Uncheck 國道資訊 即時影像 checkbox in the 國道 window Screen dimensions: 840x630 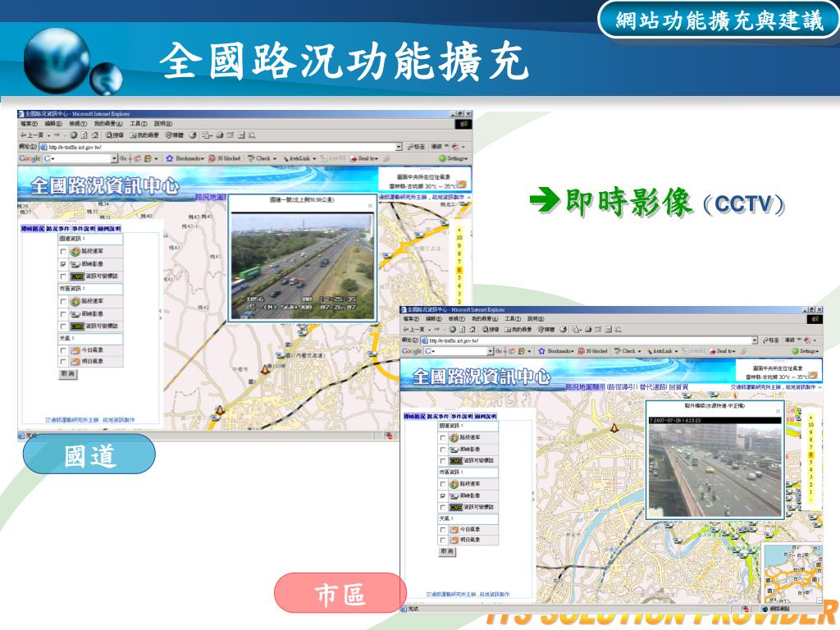[x=63, y=265]
